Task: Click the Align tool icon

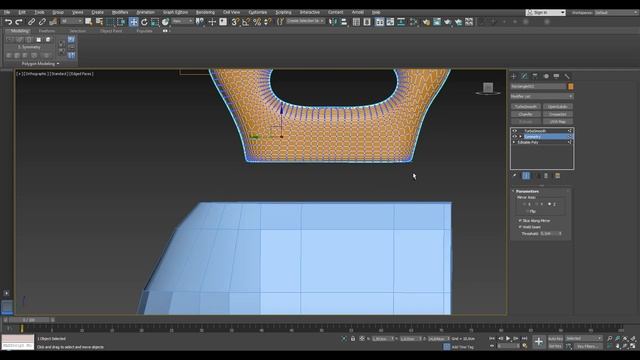Action: point(344,22)
